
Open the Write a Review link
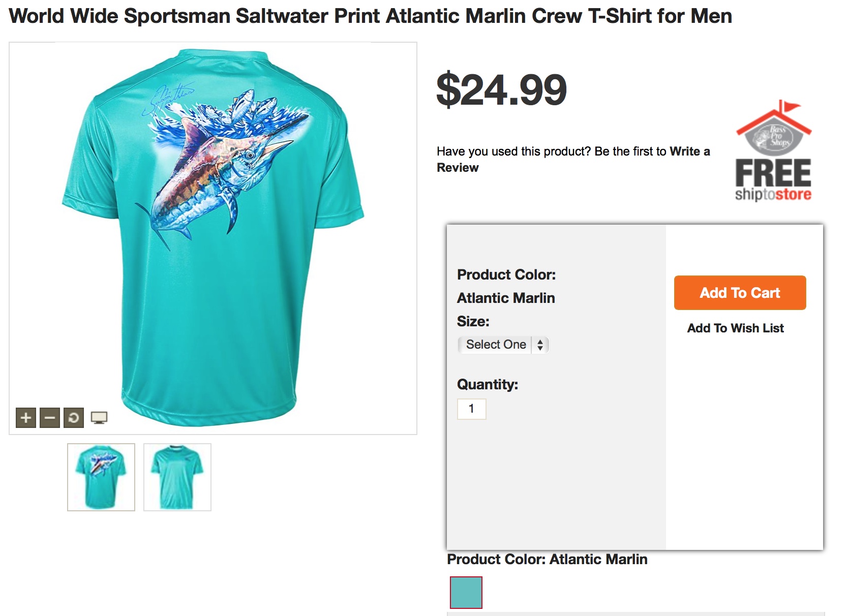coord(689,151)
